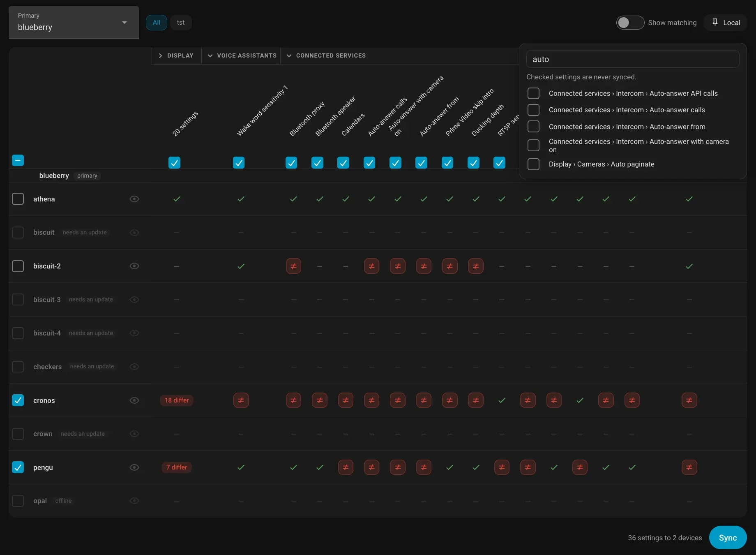The width and height of the screenshot is (756, 555).
Task: Click the settings search field containing auto
Action: pyautogui.click(x=633, y=59)
